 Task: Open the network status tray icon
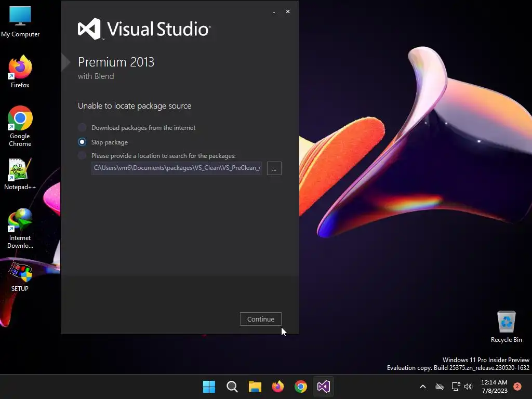pyautogui.click(x=456, y=387)
